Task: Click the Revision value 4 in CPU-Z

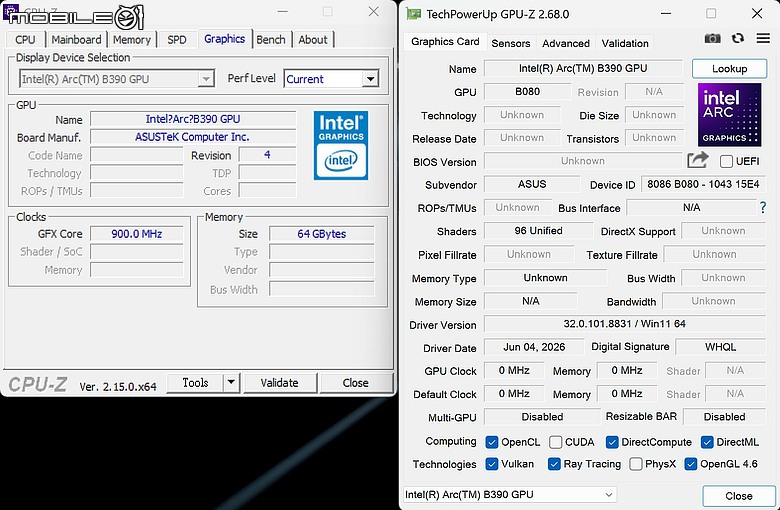Action: click(267, 155)
